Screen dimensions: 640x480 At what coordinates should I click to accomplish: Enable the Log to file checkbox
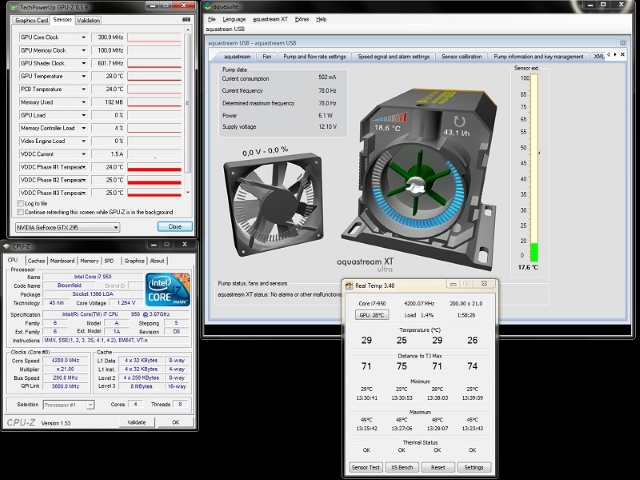point(20,203)
